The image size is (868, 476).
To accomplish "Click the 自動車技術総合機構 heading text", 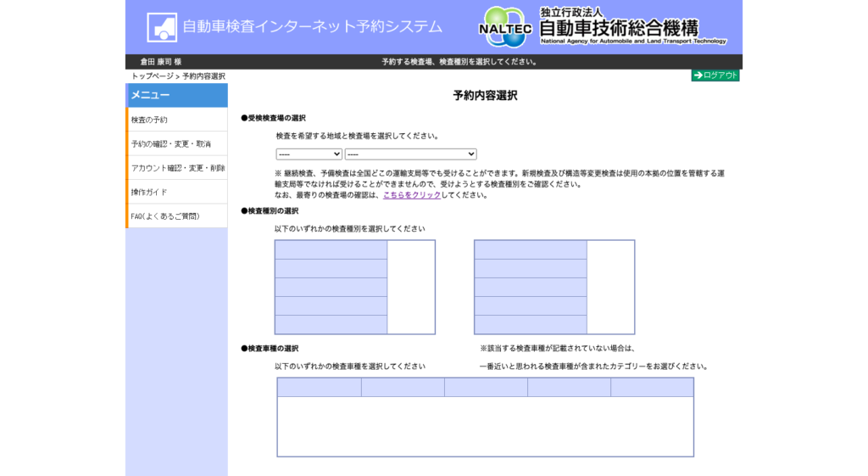I will tap(619, 28).
